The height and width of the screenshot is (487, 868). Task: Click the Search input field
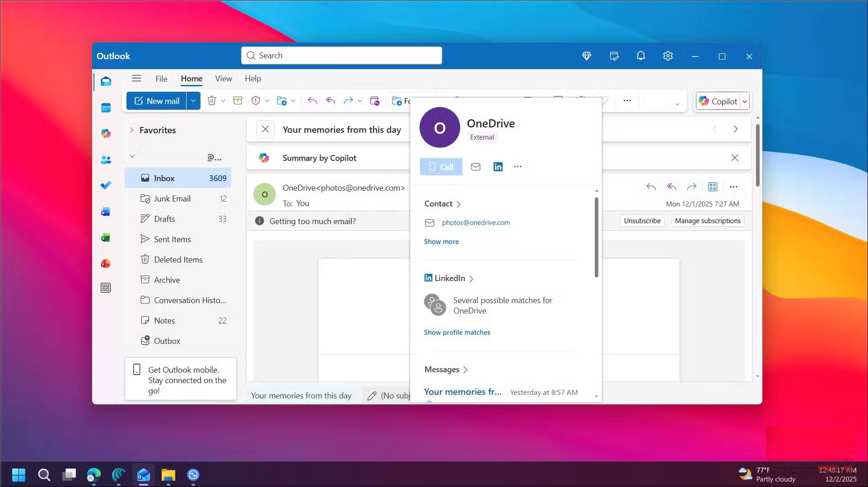point(341,56)
